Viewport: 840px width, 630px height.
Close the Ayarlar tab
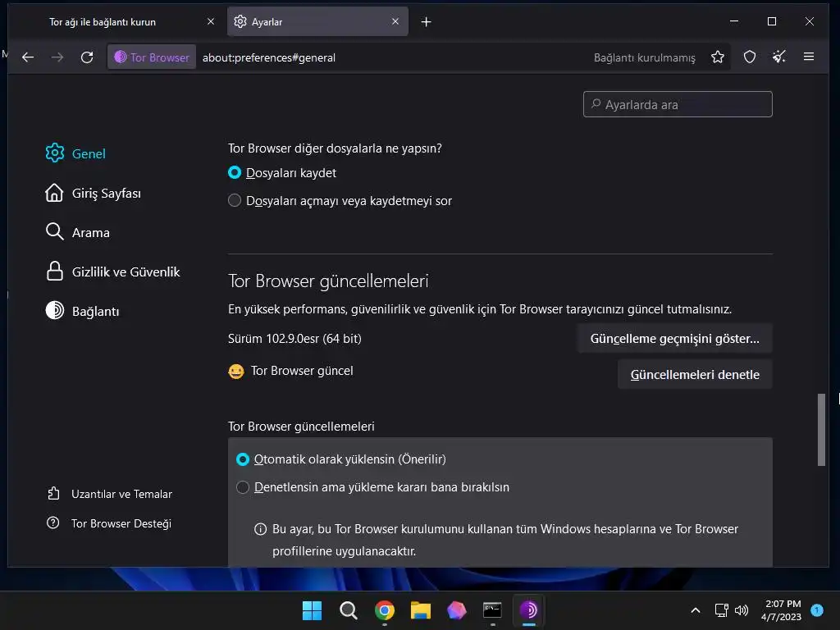tap(395, 21)
